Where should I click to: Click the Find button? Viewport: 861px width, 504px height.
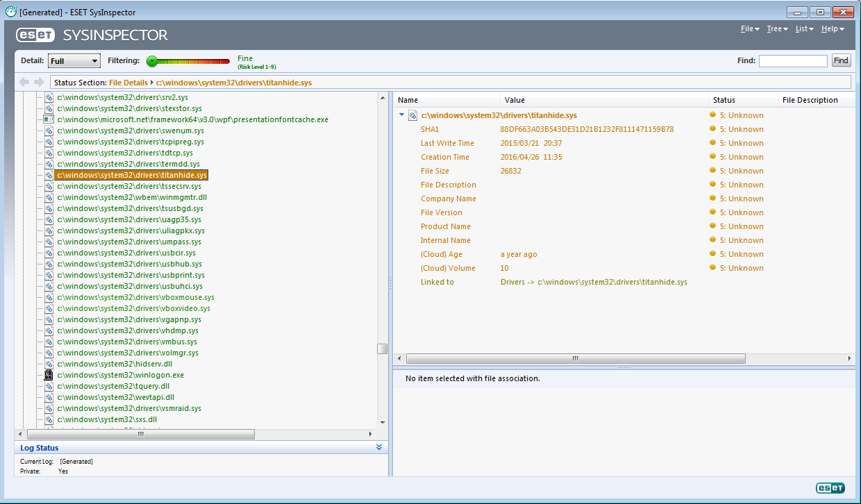(840, 61)
